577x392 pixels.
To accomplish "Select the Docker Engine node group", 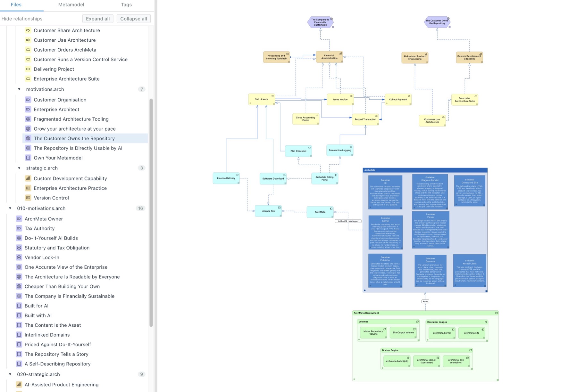I will point(426,359).
